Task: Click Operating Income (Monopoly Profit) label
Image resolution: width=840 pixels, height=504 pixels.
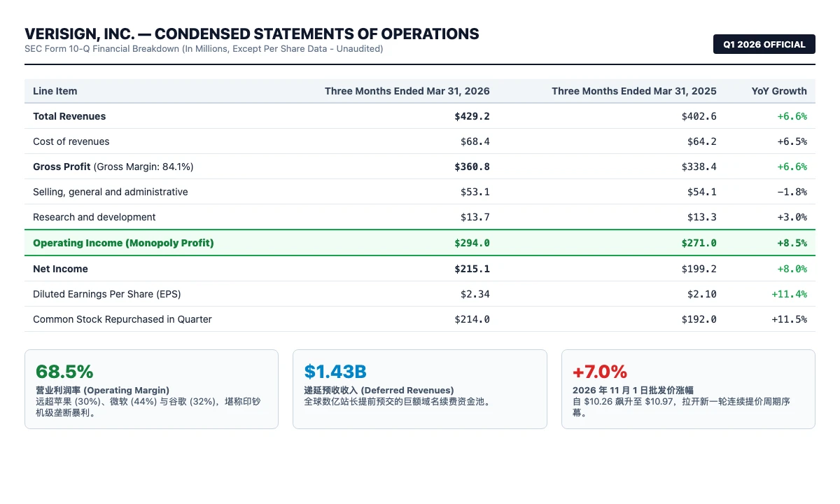Action: [123, 243]
